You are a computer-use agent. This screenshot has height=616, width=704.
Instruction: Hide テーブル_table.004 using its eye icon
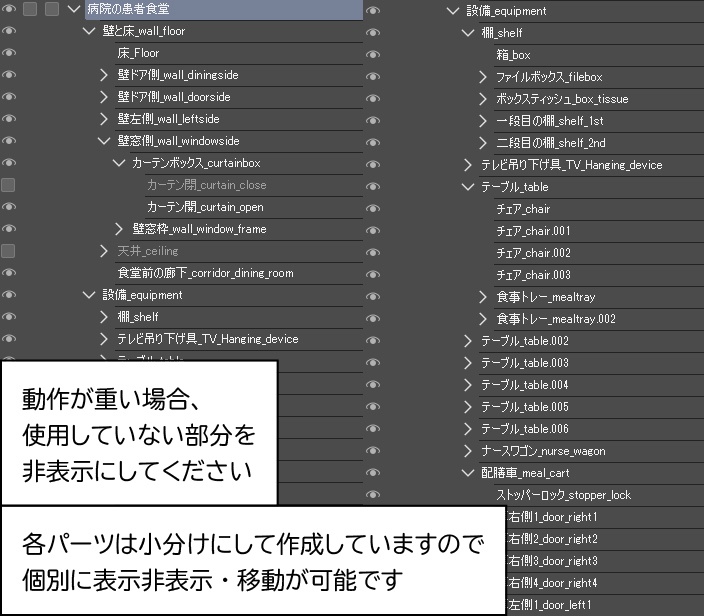coord(373,384)
